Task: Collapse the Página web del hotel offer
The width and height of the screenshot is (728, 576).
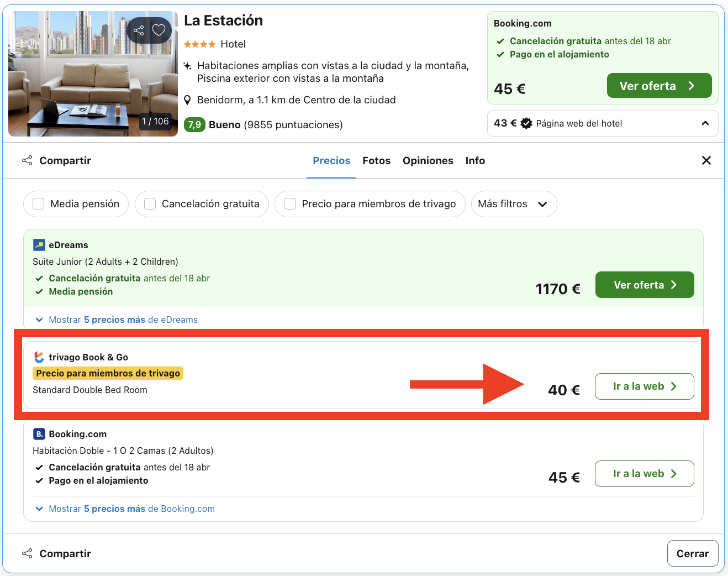Action: pyautogui.click(x=705, y=123)
